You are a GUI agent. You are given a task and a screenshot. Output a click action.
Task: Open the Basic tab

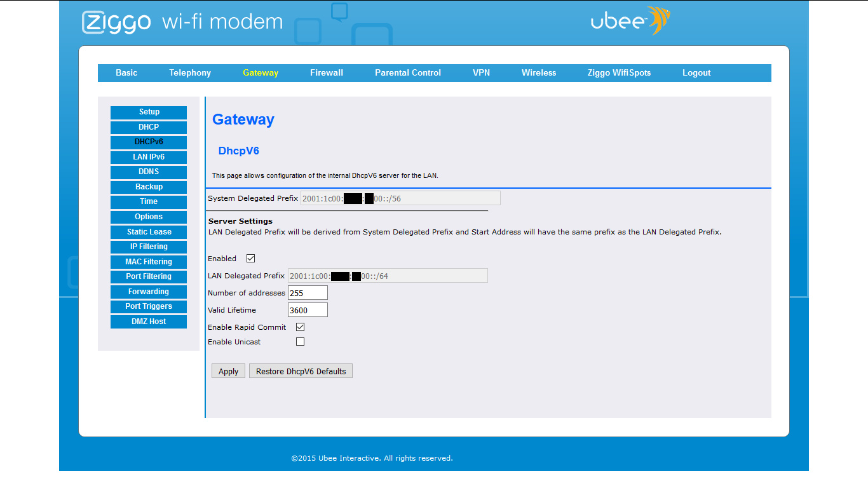(x=126, y=73)
